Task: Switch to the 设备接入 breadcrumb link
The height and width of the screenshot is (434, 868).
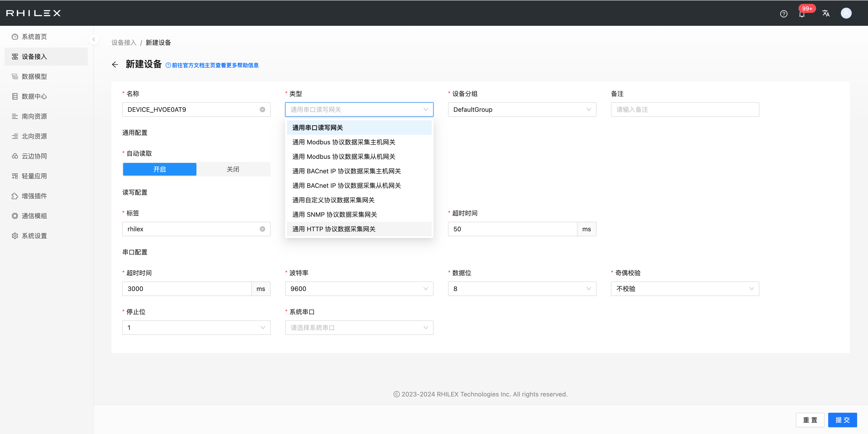Action: point(123,43)
